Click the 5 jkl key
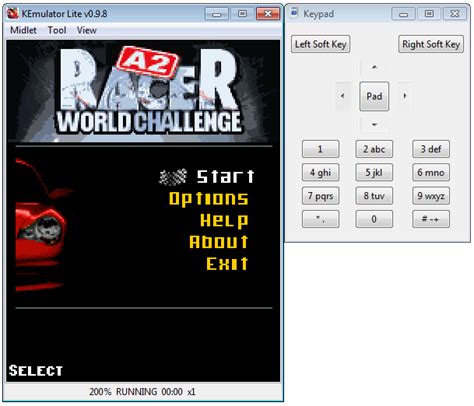474x406 pixels. tap(374, 172)
